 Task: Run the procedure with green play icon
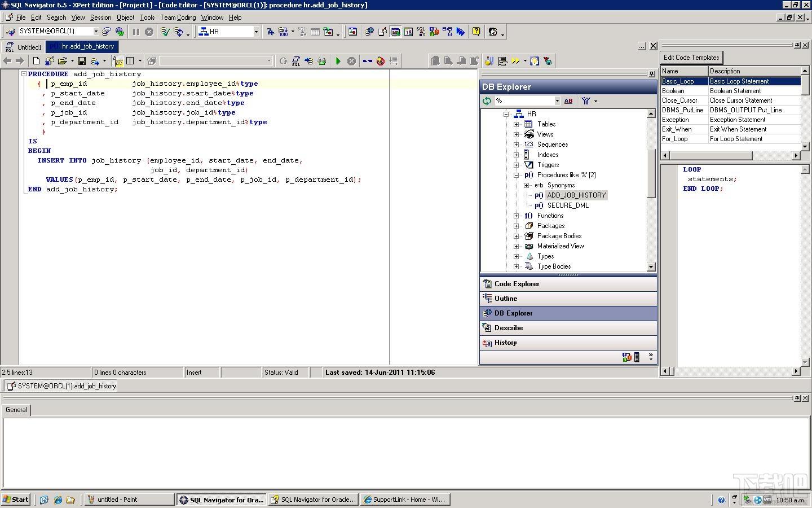[x=338, y=61]
